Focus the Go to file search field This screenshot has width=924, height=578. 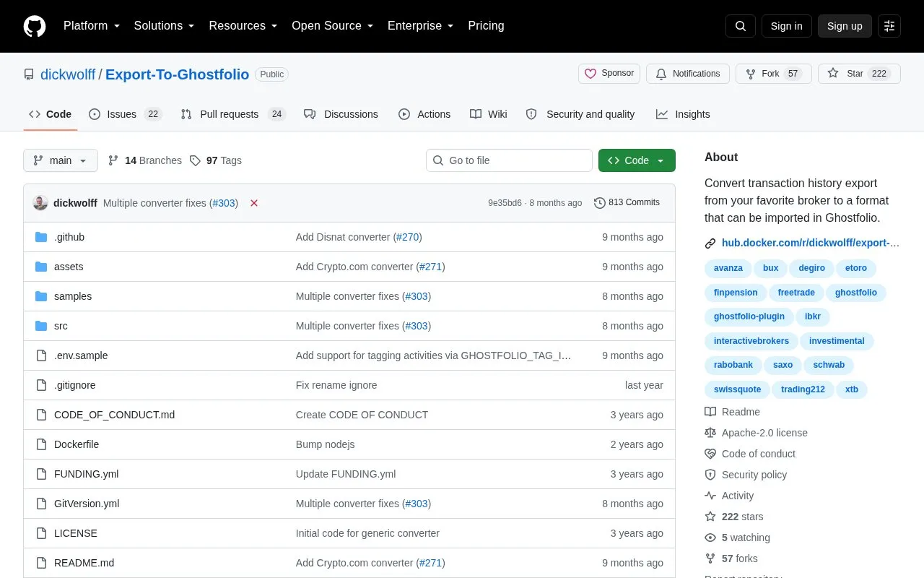click(x=509, y=160)
